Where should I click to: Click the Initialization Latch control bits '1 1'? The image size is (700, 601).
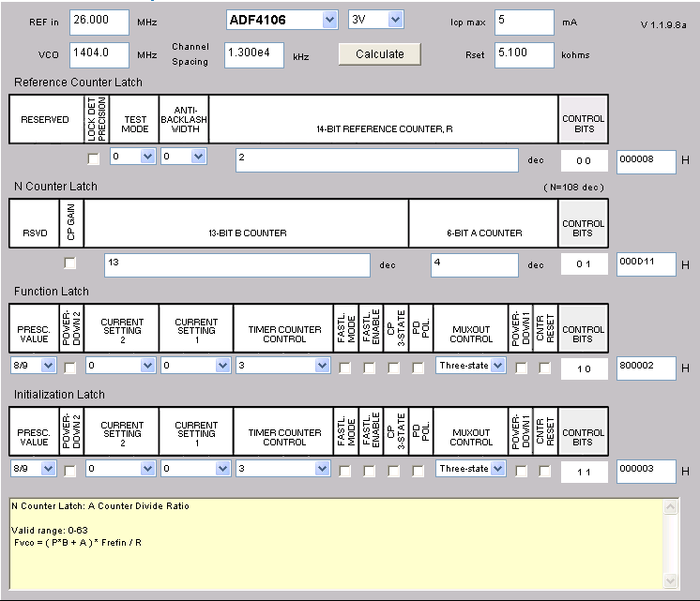pyautogui.click(x=584, y=472)
